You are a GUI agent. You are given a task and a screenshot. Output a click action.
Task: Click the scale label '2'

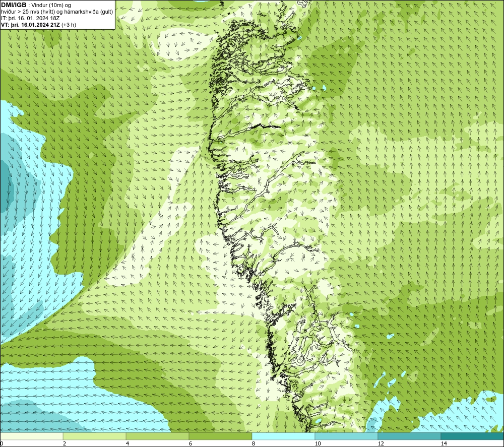tap(65, 443)
